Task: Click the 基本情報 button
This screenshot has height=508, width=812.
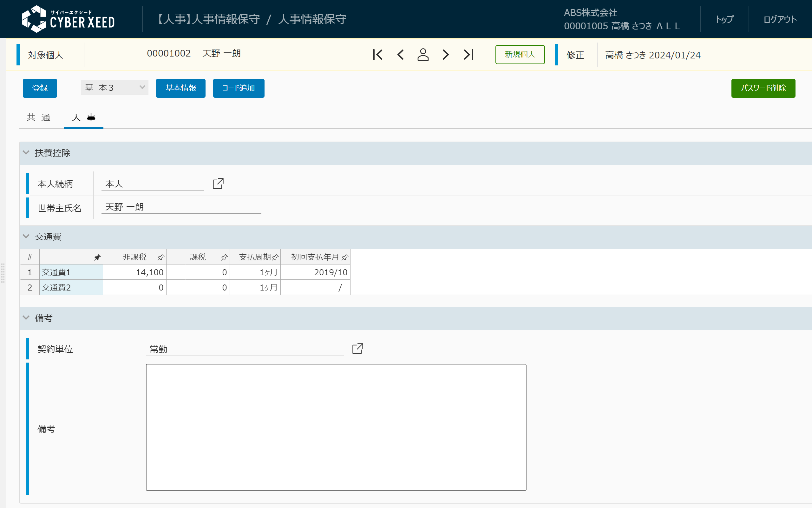Action: pyautogui.click(x=180, y=88)
